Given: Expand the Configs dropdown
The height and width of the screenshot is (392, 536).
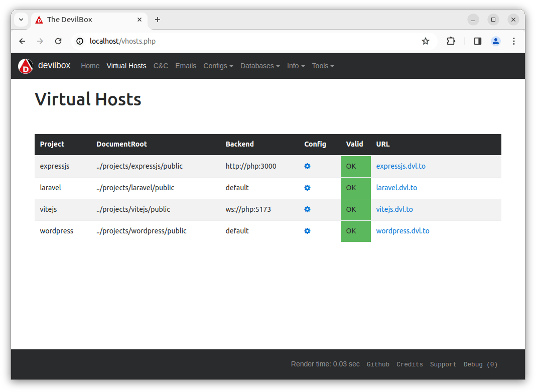Looking at the screenshot, I should coord(218,66).
